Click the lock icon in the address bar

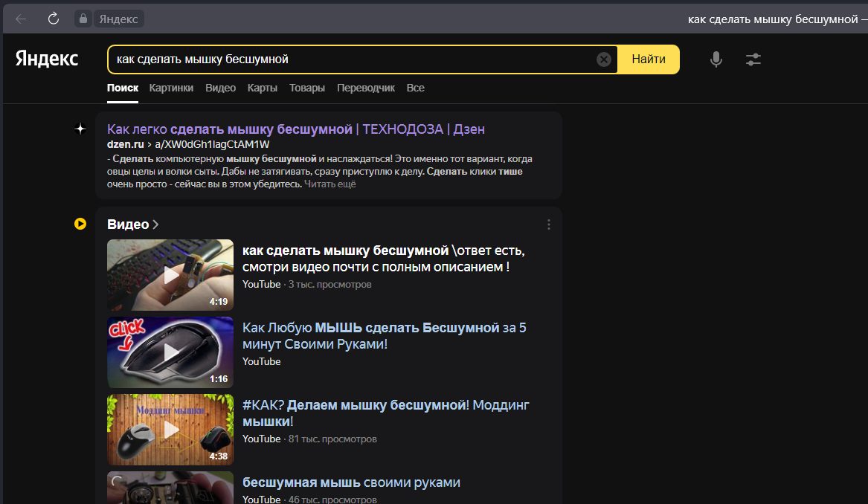pyautogui.click(x=83, y=19)
